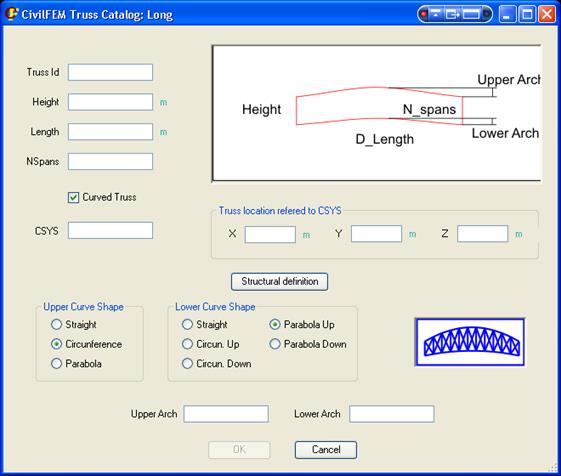Click the 'm' unit beside Height field

click(164, 103)
